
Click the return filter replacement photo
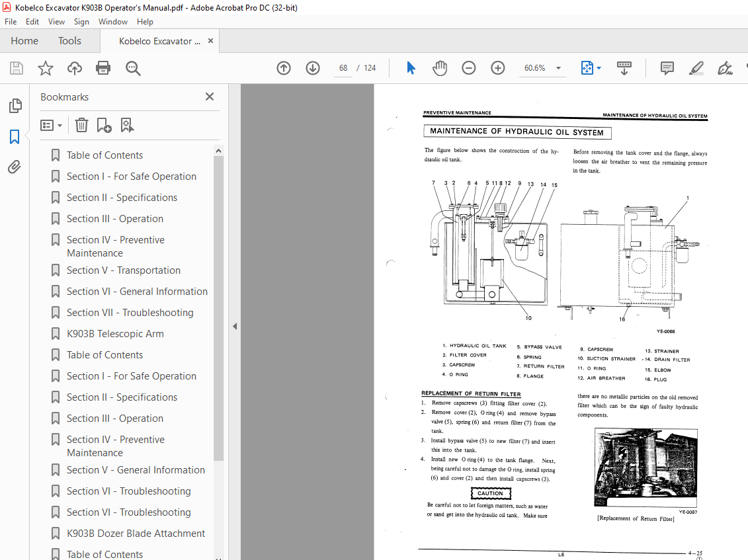coord(646,468)
